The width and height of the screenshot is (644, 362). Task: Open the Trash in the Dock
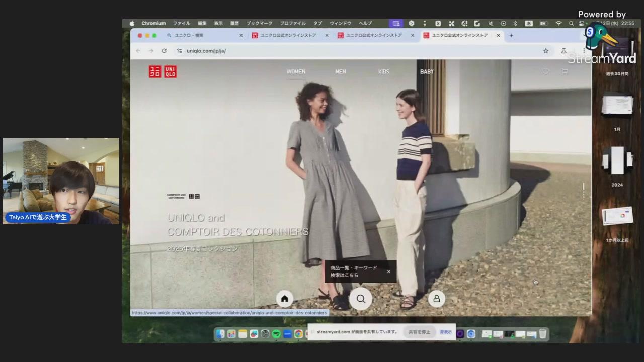pos(543,334)
